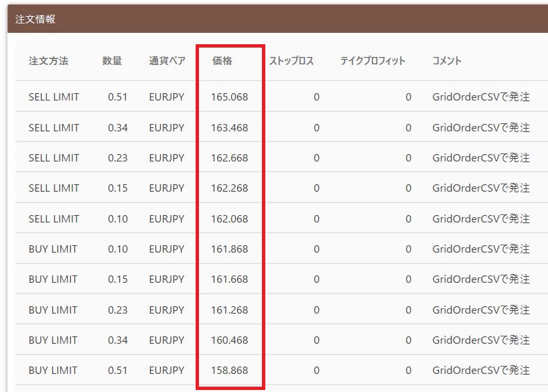The height and width of the screenshot is (392, 548).
Task: Click the take profit 0 in the 160.468 row
Action: [408, 340]
